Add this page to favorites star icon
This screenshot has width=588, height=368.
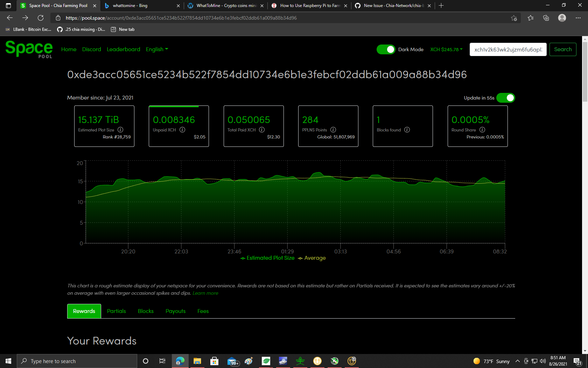(514, 18)
